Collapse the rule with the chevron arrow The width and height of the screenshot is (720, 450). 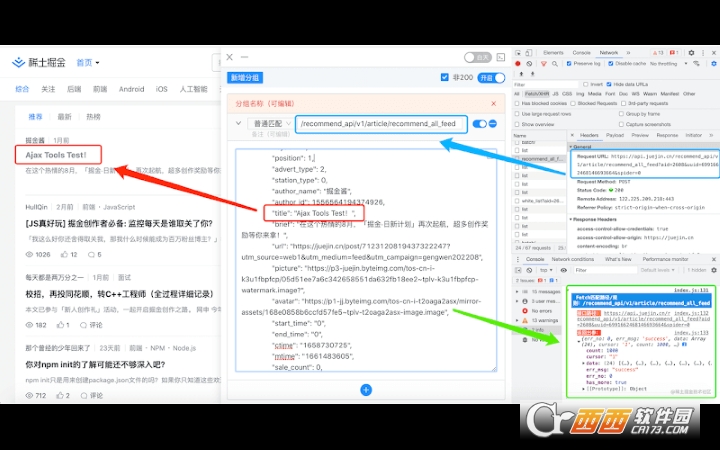[238, 123]
